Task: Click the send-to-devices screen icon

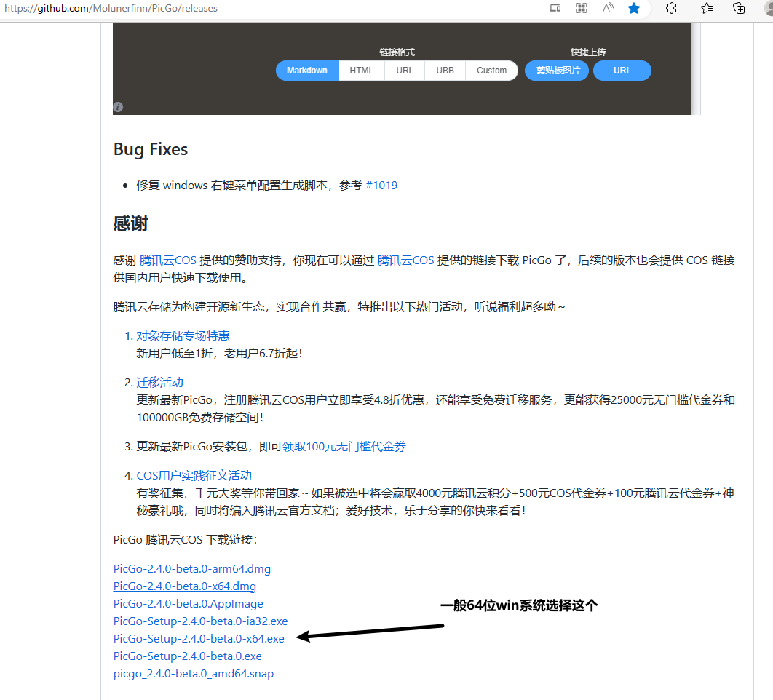Action: pos(555,8)
